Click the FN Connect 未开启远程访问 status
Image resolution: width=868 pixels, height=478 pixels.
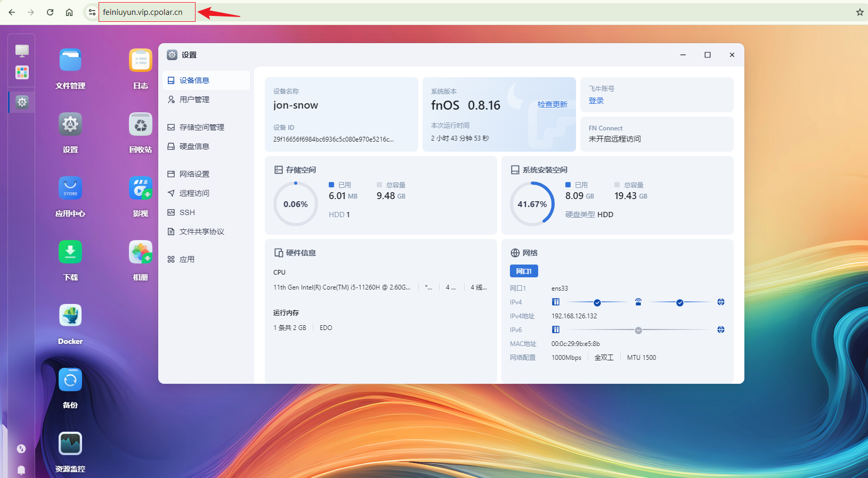click(x=615, y=139)
